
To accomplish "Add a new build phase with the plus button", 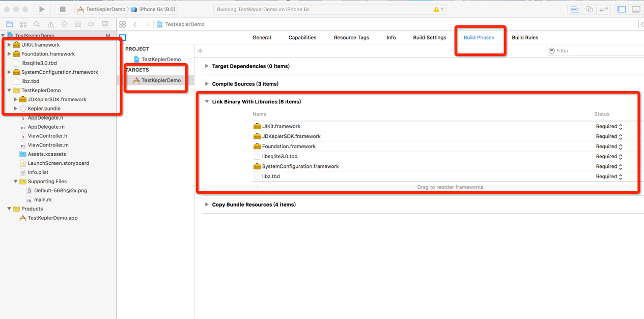I will tap(200, 51).
